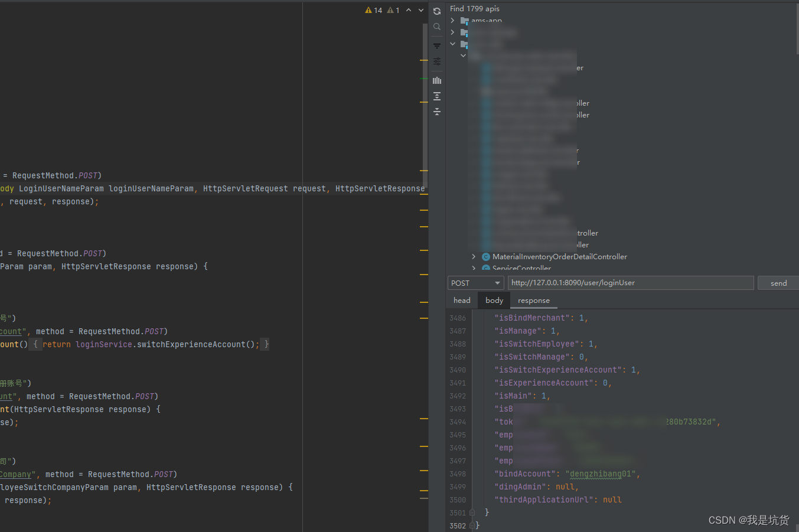The height and width of the screenshot is (532, 799).
Task: Switch to the response tab
Action: pyautogui.click(x=534, y=301)
